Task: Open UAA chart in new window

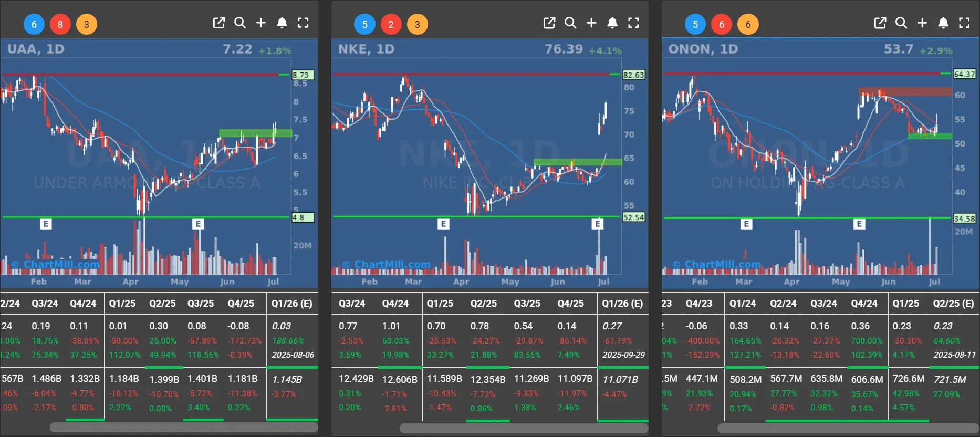Action: tap(218, 23)
